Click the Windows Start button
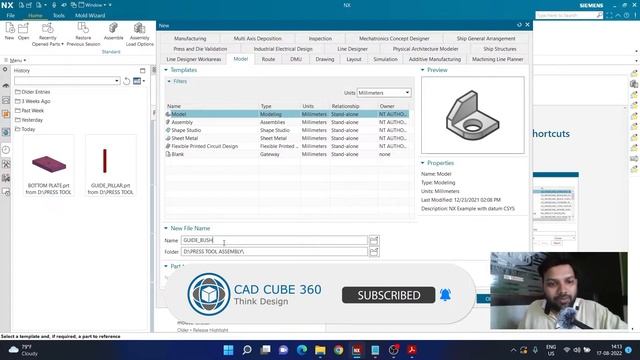The image size is (640, 360). (229, 350)
